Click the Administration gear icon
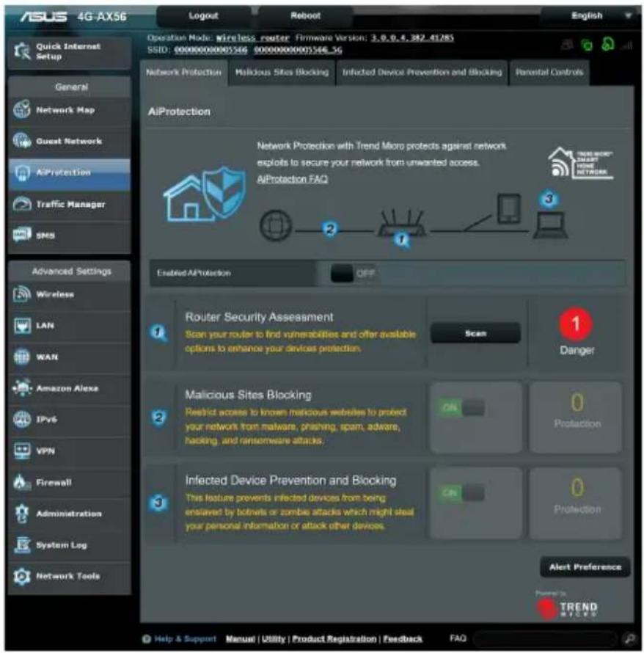Screen dimensions: 644x653 point(22,514)
